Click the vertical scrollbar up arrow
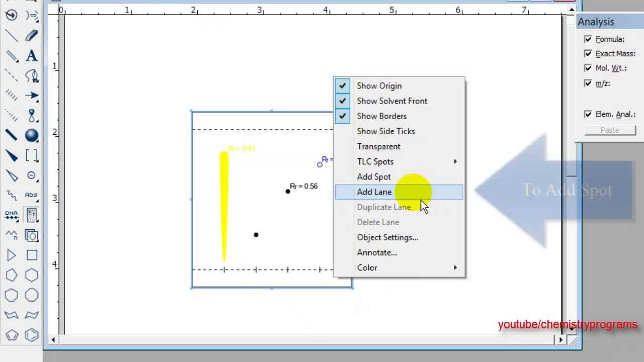644x362 pixels. pos(572,10)
